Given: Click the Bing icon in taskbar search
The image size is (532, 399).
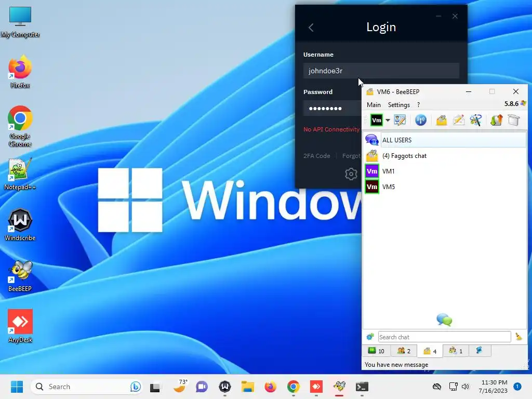Looking at the screenshot, I should pos(135,387).
